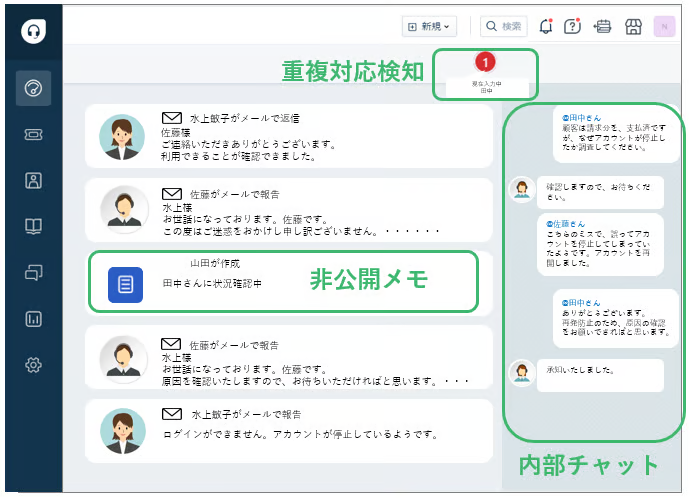Viewport: 690px width, 500px height.
Task: Click the 承知いたしました chat message
Action: click(x=598, y=373)
